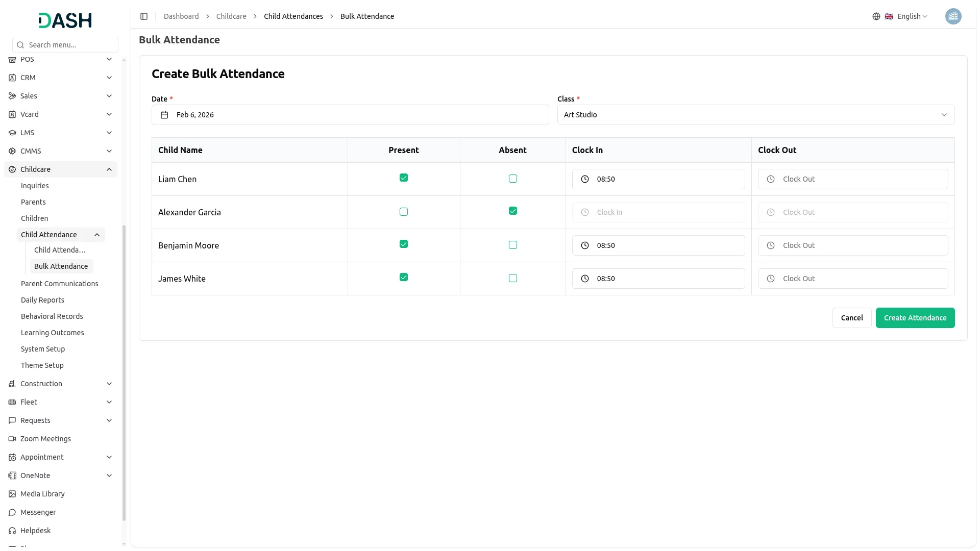Viewport: 980px width, 551px height.
Task: Mark Alexander Garcia as Present
Action: (403, 212)
